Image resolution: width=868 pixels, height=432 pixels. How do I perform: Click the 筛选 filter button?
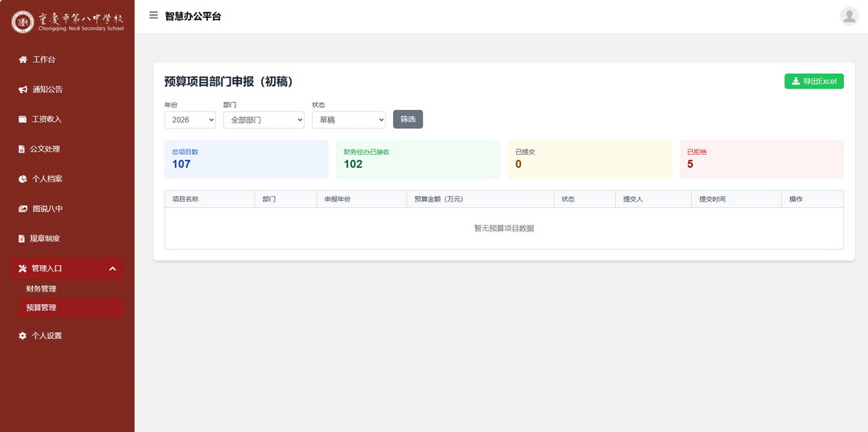(407, 120)
